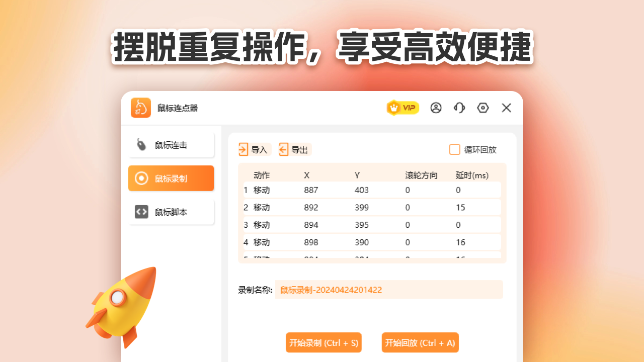Click the 录制名称 input field
The width and height of the screenshot is (644, 362).
388,290
